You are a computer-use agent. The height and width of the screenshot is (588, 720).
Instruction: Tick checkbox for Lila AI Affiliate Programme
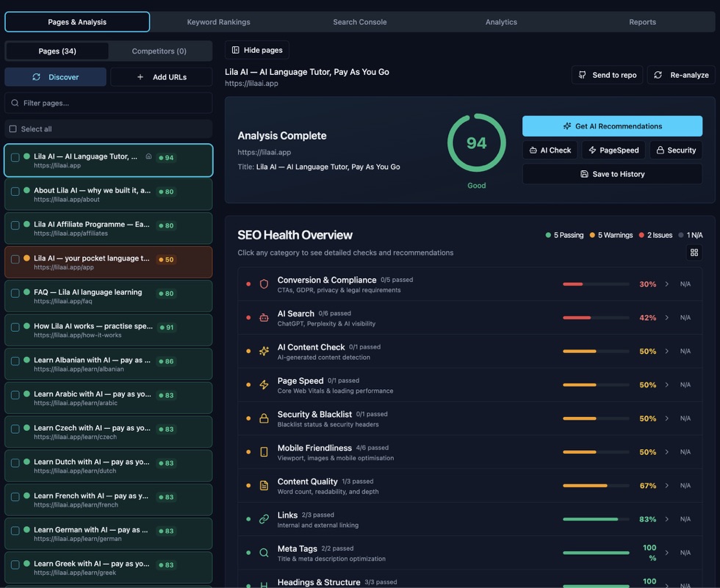pos(15,225)
